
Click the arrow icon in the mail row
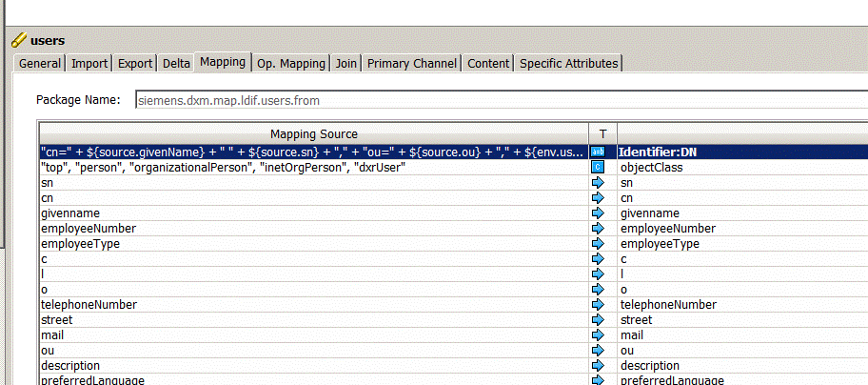[x=599, y=334]
